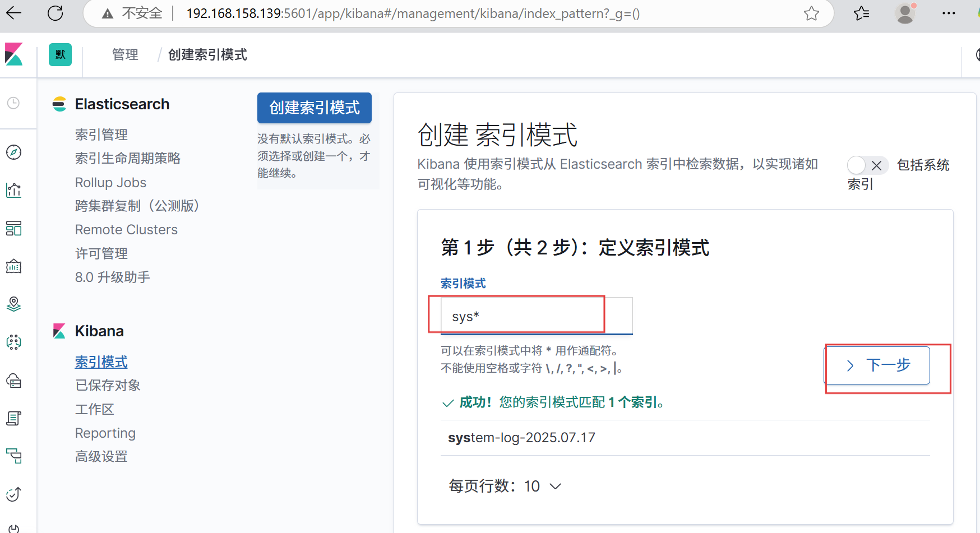Screen dimensions: 980x533
Task: Open Remote Clusters menu item
Action: coord(126,230)
